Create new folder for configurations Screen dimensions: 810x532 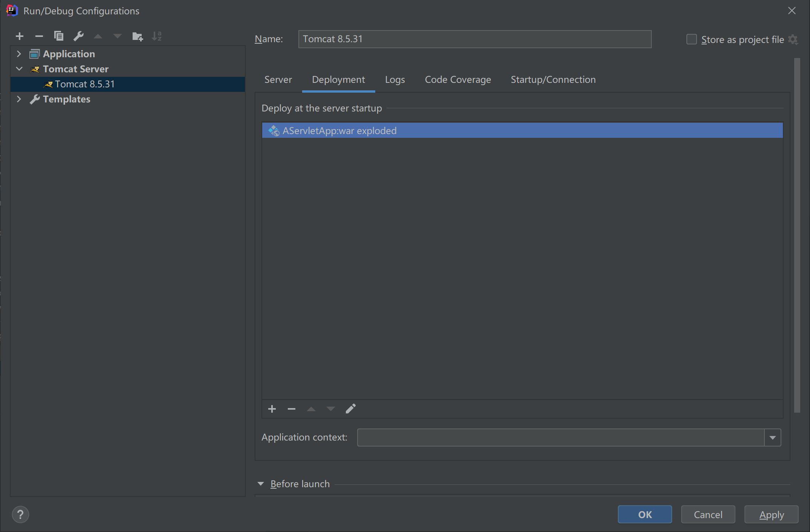[137, 36]
